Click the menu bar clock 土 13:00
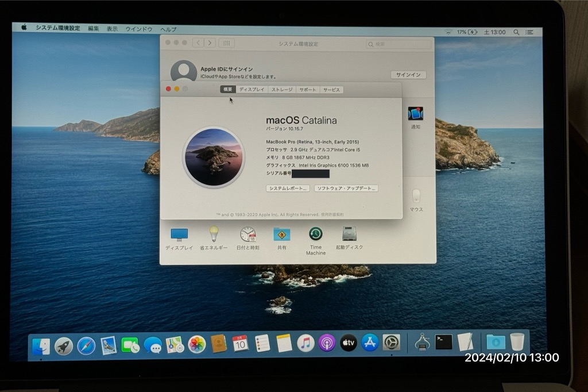This screenshot has height=392, width=588. coord(494,32)
